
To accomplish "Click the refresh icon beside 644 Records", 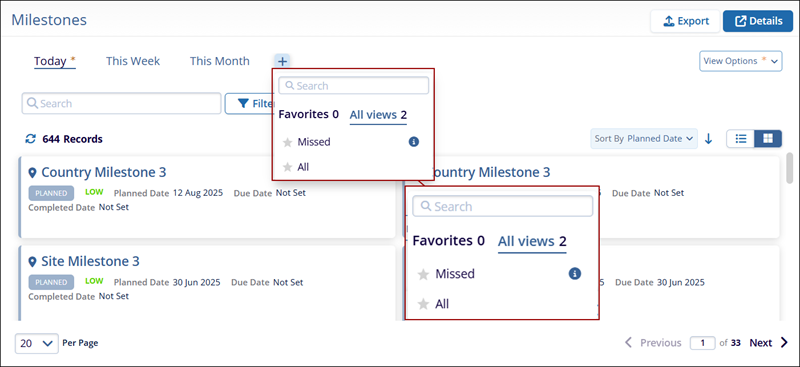I will (x=31, y=139).
